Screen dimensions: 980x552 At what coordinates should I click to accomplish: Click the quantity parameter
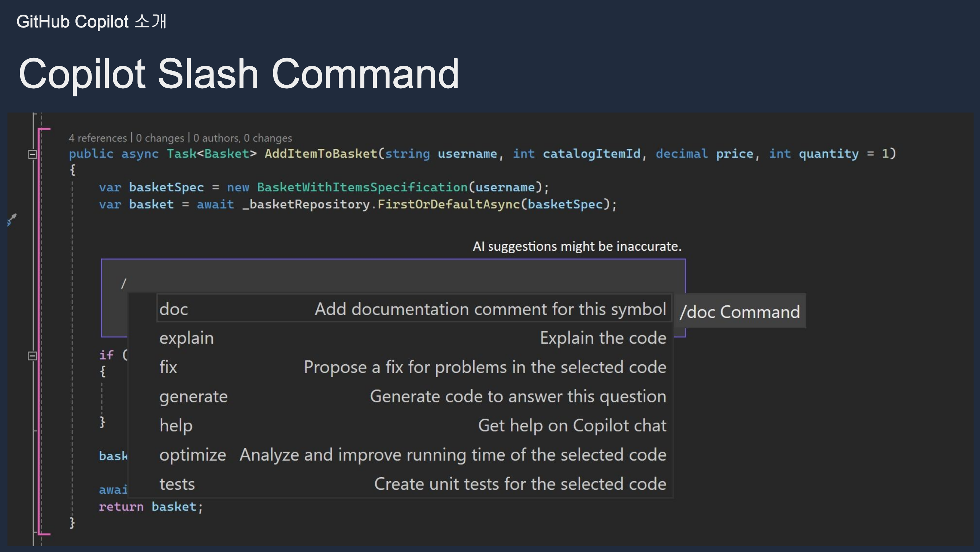click(829, 154)
